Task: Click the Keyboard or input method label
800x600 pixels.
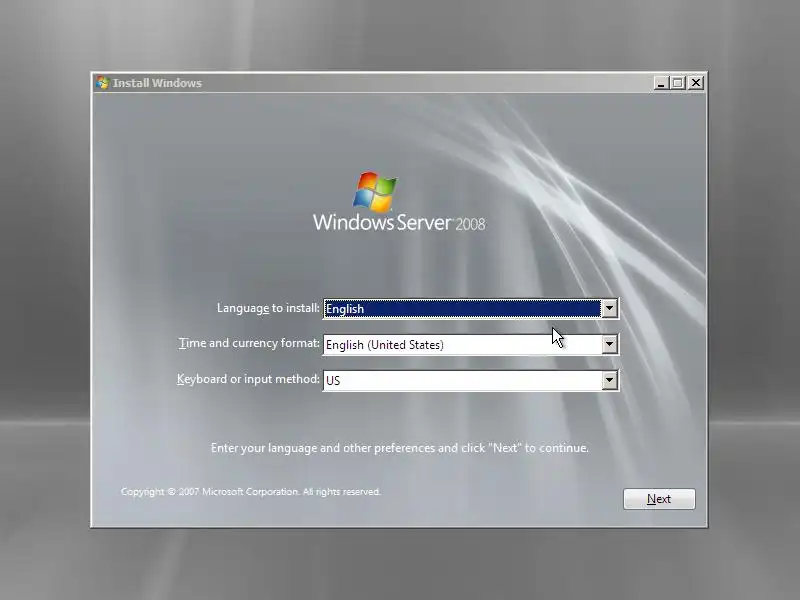Action: 248,379
